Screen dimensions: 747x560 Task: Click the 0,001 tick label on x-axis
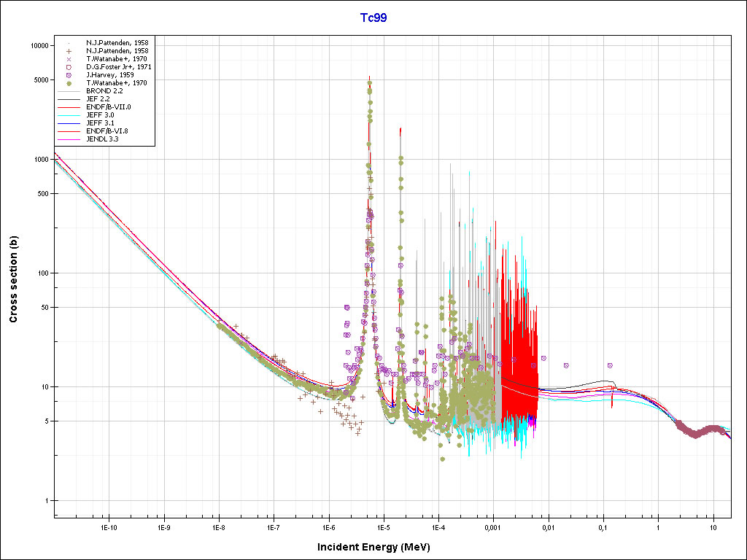click(x=492, y=526)
